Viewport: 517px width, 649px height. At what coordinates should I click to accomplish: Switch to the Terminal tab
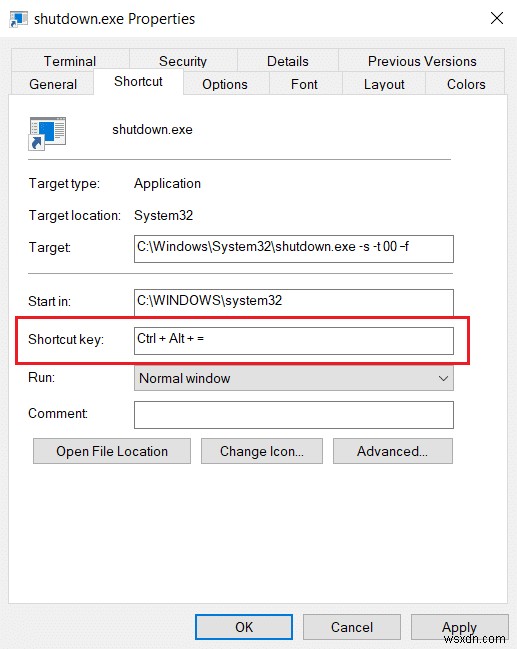(70, 61)
